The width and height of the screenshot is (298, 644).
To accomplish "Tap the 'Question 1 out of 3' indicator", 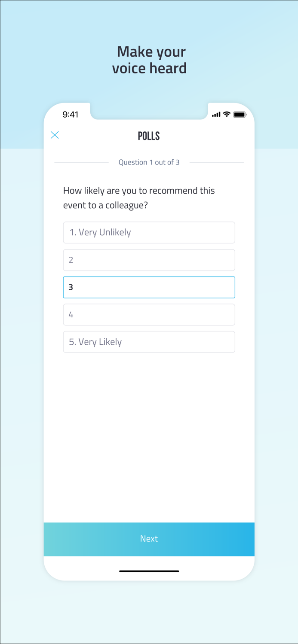I will 149,162.
